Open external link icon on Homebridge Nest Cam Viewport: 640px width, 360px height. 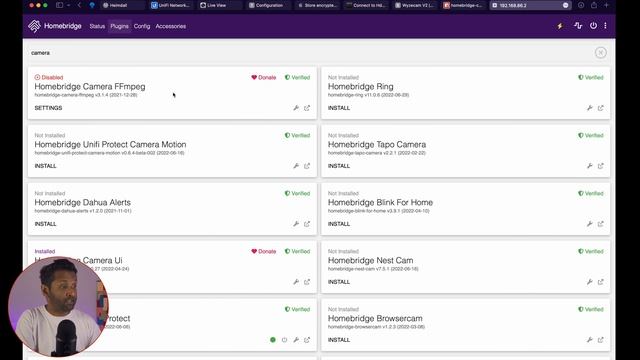pos(600,282)
